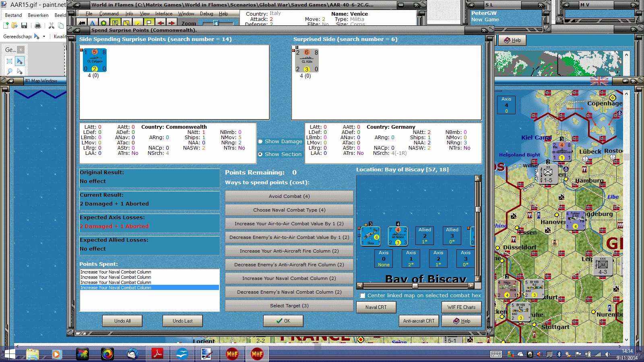This screenshot has width=644, height=362.
Task: Open the Debug menu
Action: click(206, 14)
